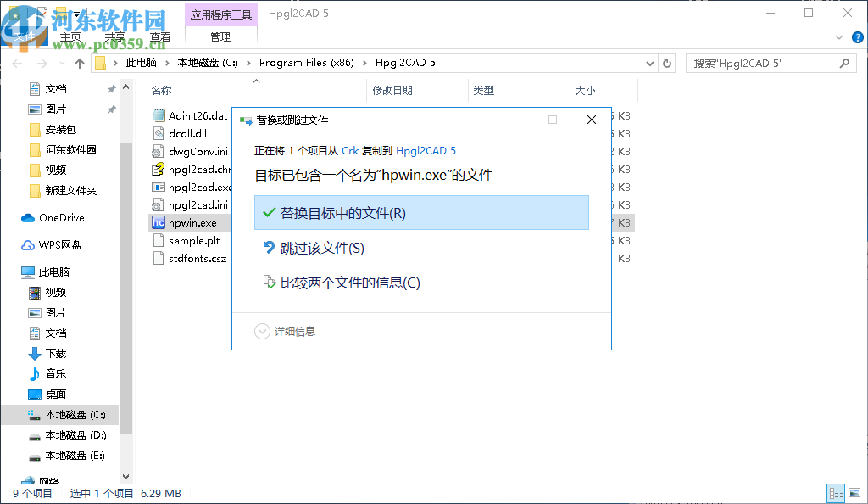Open the address bar dropdown arrow
The image size is (868, 504).
(x=649, y=62)
